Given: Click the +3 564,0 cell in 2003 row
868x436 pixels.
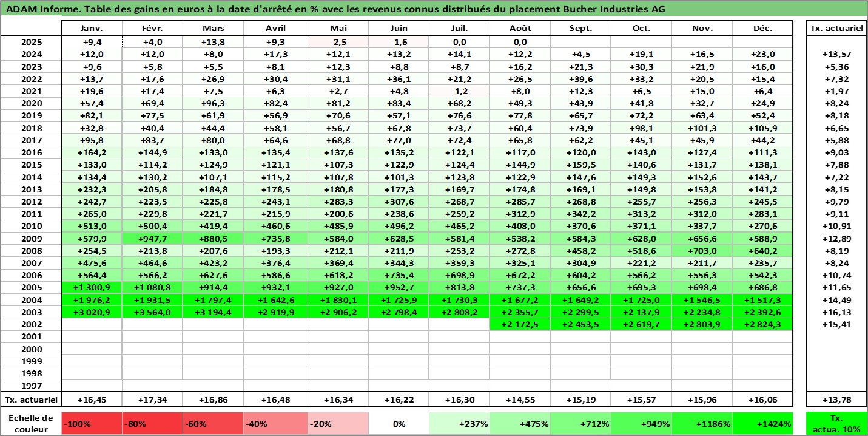Looking at the screenshot, I should (x=153, y=312).
